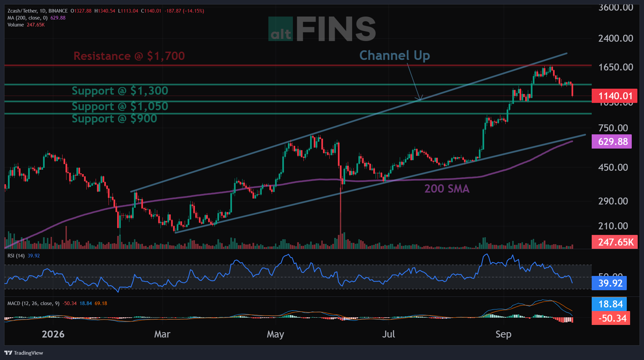Click the May time axis label
The height and width of the screenshot is (360, 644).
pos(275,335)
